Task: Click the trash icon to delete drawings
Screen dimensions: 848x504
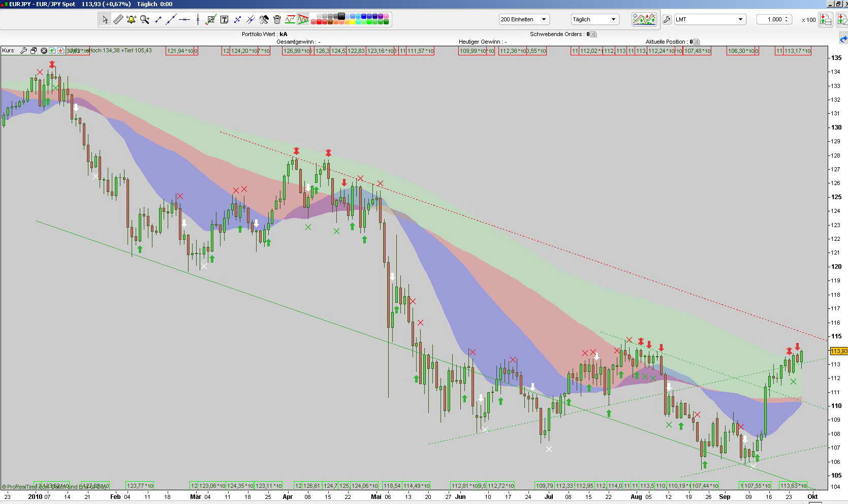Action: coord(277,19)
